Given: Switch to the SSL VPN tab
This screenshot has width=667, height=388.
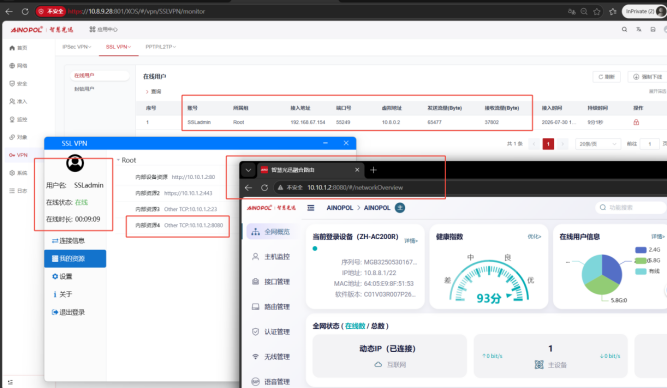Looking at the screenshot, I should pyautogui.click(x=118, y=47).
